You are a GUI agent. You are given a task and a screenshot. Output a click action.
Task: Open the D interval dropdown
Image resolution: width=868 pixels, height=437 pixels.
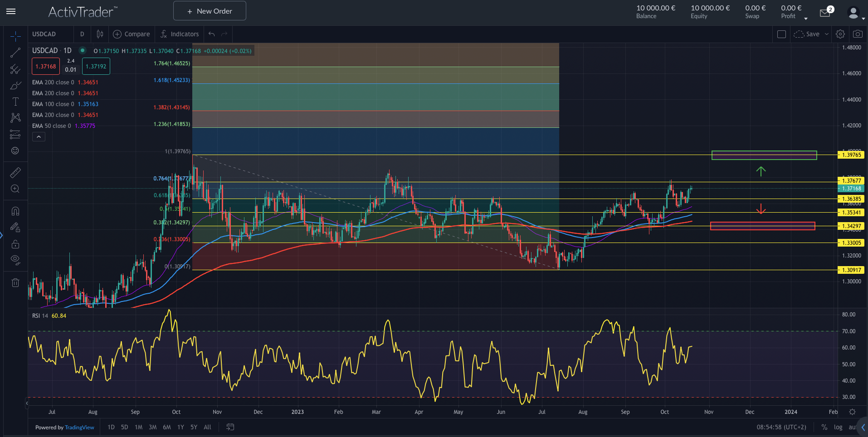coord(82,34)
